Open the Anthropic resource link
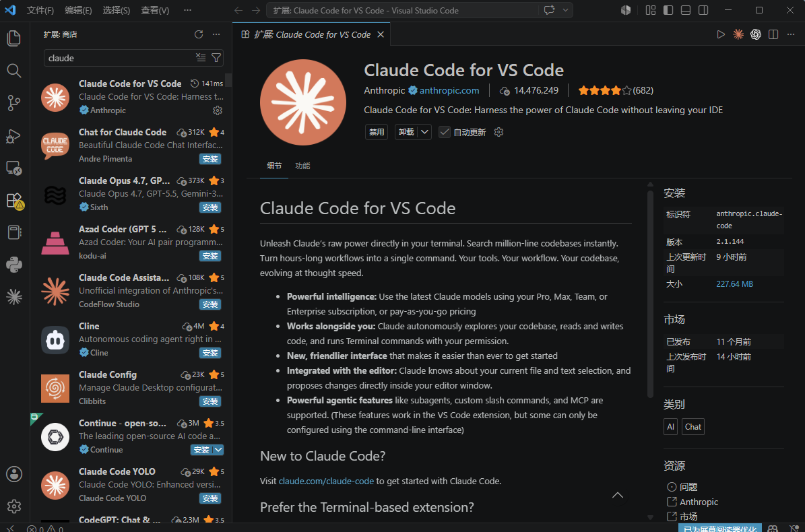Viewport: 805px width, 532px height. [x=693, y=502]
